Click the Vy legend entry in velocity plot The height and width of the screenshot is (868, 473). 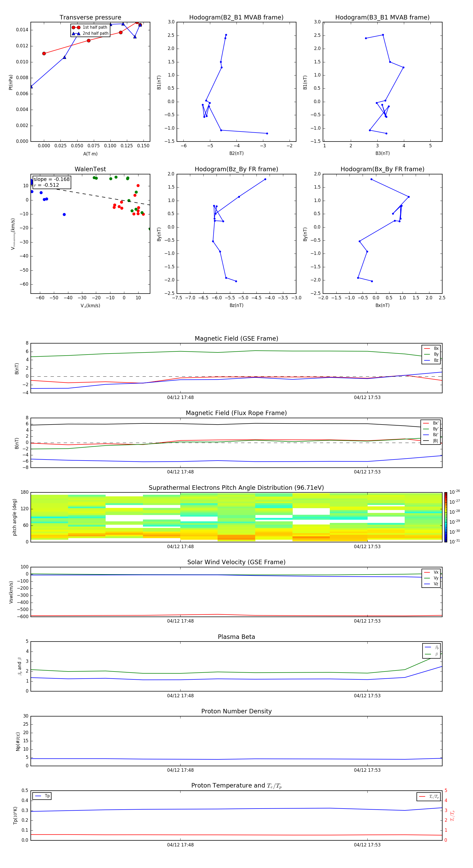click(x=431, y=578)
